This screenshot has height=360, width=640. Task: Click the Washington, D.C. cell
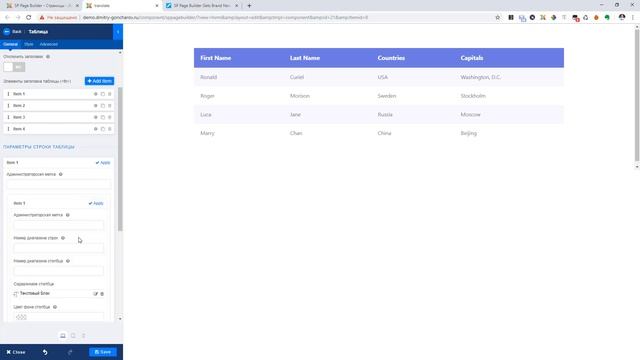[480, 77]
